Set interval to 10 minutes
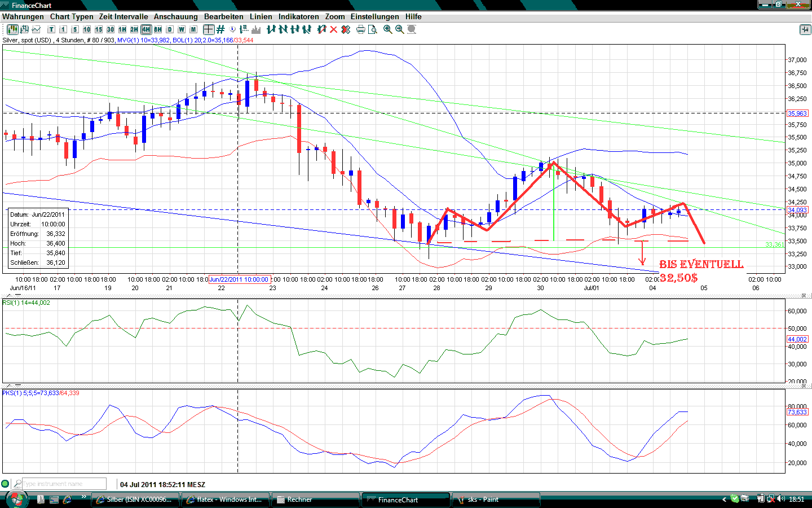Screen dimensions: 812x508 tap(87, 29)
